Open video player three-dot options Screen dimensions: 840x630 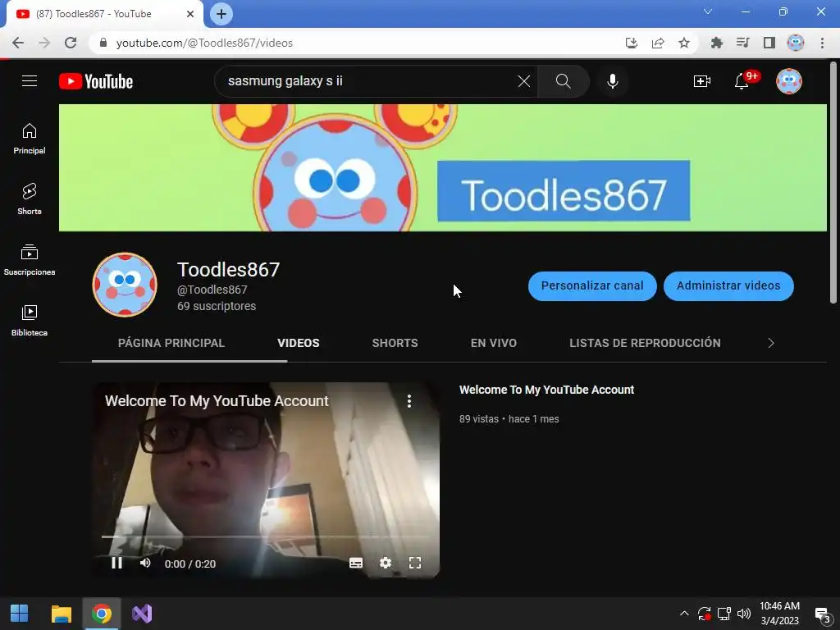click(409, 401)
